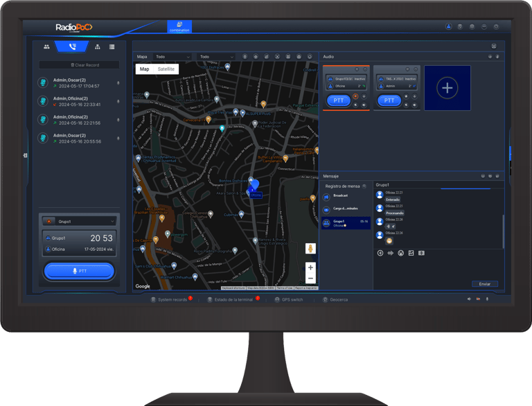Click the Clear Record button
The image size is (532, 406).
[79, 65]
